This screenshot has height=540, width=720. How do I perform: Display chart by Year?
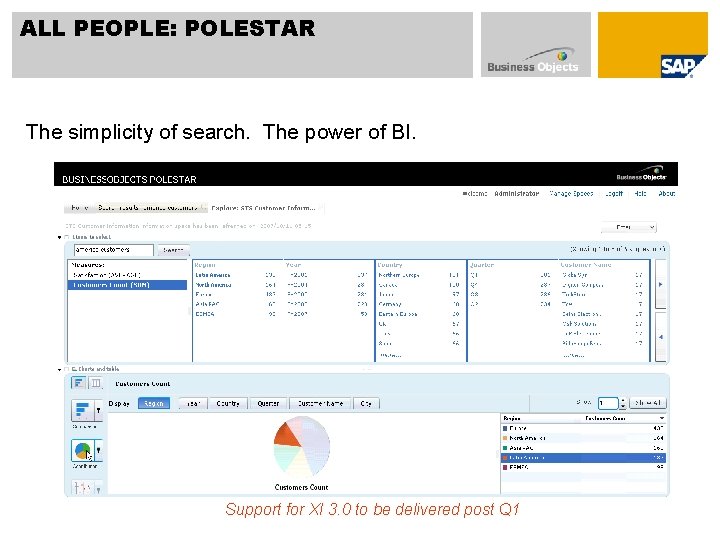pos(193,403)
